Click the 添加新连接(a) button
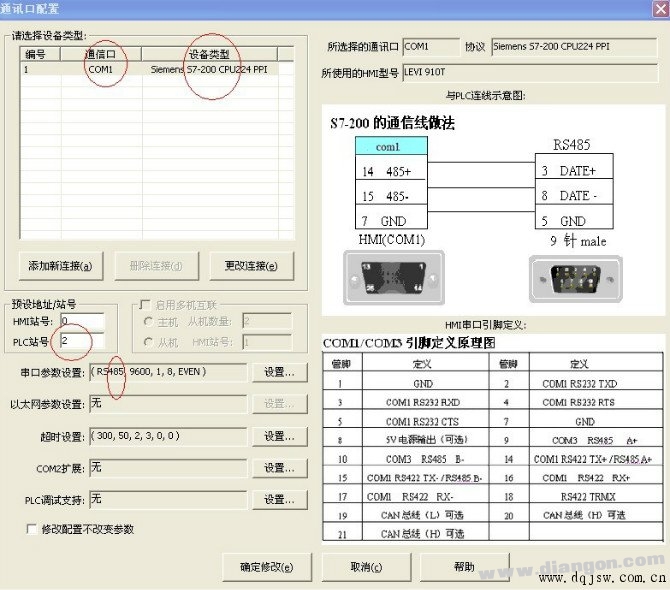Image resolution: width=670 pixels, height=590 pixels. (61, 266)
